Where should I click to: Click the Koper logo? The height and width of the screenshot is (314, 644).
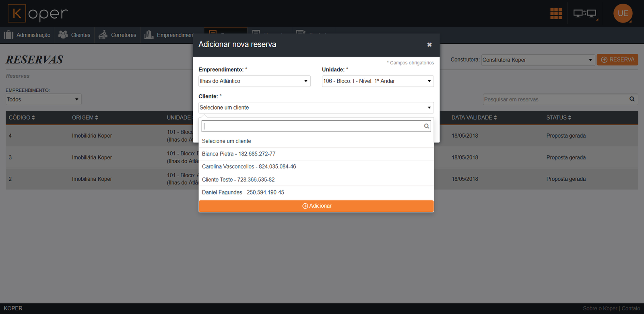pyautogui.click(x=38, y=13)
